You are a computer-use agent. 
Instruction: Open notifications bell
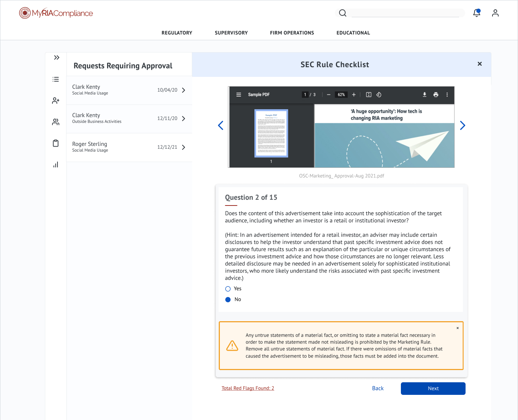[x=476, y=12]
